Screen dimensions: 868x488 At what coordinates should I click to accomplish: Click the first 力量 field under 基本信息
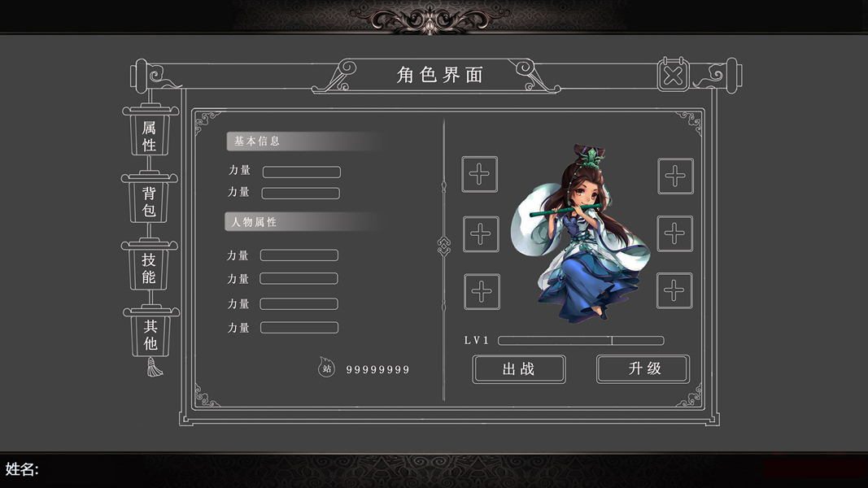click(302, 172)
